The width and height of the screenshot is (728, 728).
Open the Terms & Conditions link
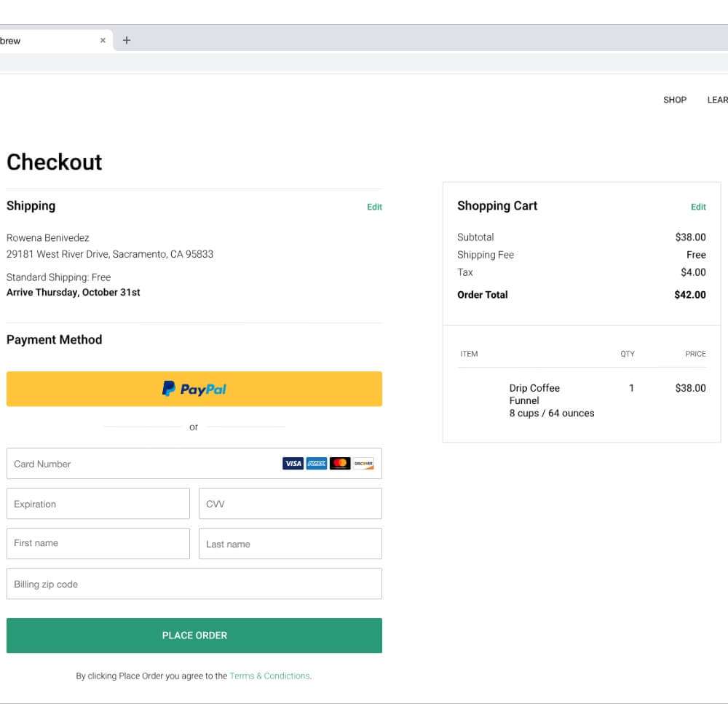pyautogui.click(x=269, y=676)
